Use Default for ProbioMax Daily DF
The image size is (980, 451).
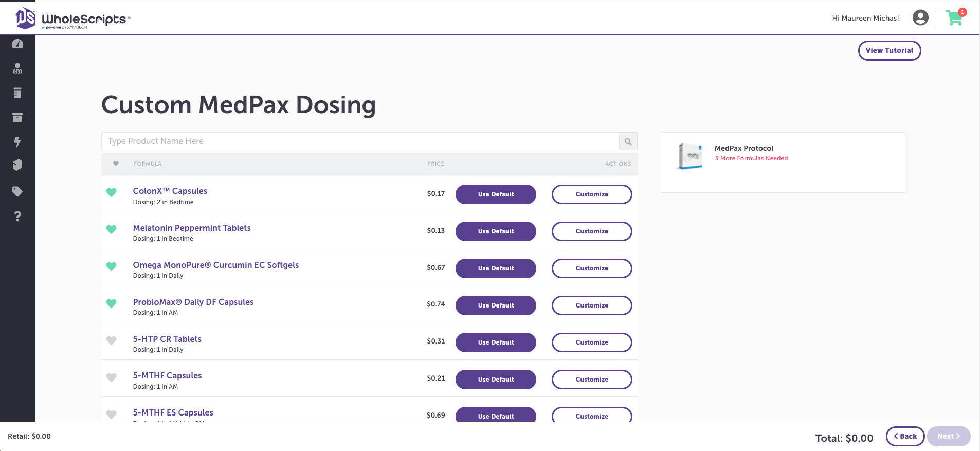(x=496, y=305)
